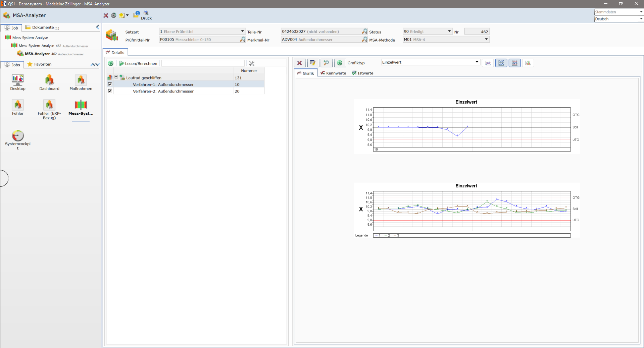Click the Jobs panel down arrow

click(x=97, y=64)
